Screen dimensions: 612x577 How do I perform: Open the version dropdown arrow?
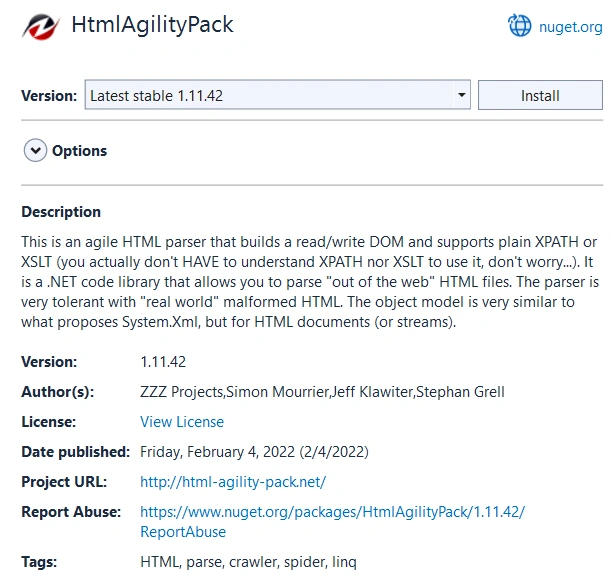[462, 95]
